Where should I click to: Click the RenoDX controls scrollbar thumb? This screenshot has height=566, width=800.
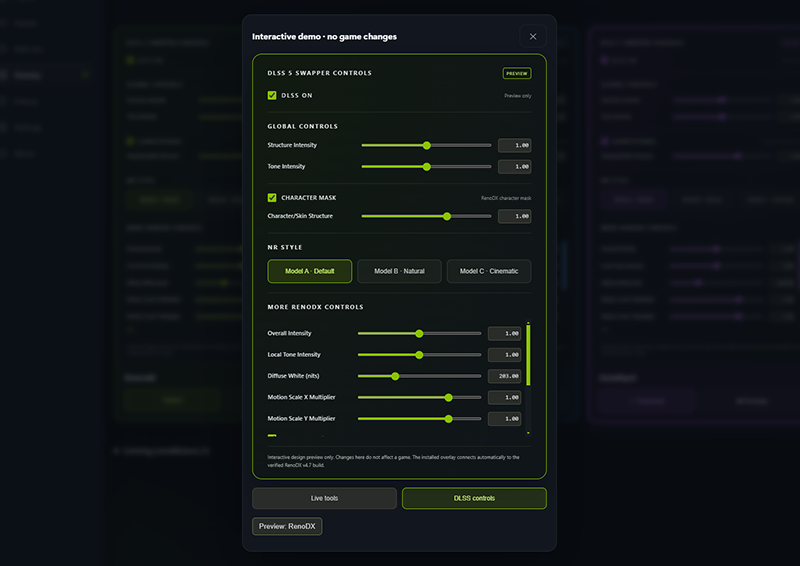click(x=528, y=355)
